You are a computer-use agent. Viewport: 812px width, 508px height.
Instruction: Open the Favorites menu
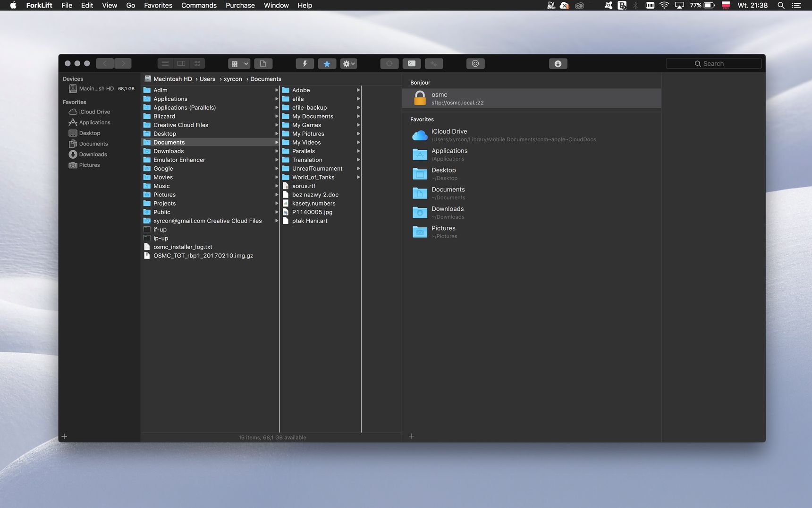[x=158, y=5]
